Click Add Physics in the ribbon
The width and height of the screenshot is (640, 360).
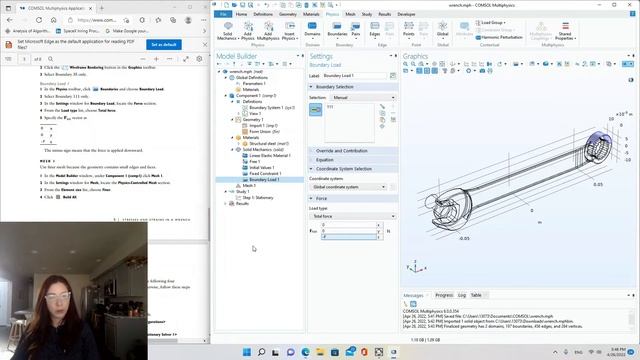click(x=248, y=31)
